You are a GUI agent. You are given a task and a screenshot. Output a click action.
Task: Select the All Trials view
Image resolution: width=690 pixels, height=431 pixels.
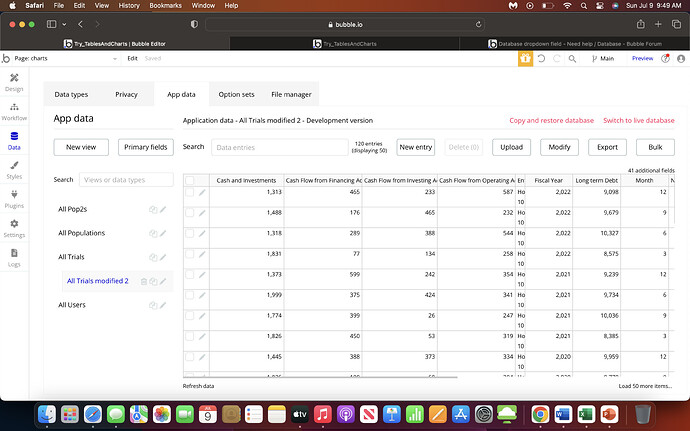tap(71, 257)
